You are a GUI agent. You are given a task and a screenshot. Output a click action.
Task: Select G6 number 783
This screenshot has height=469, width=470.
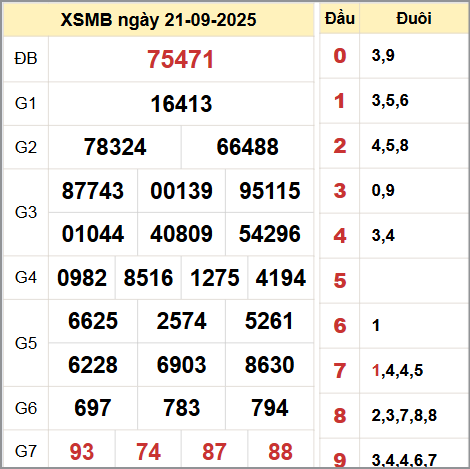(181, 408)
